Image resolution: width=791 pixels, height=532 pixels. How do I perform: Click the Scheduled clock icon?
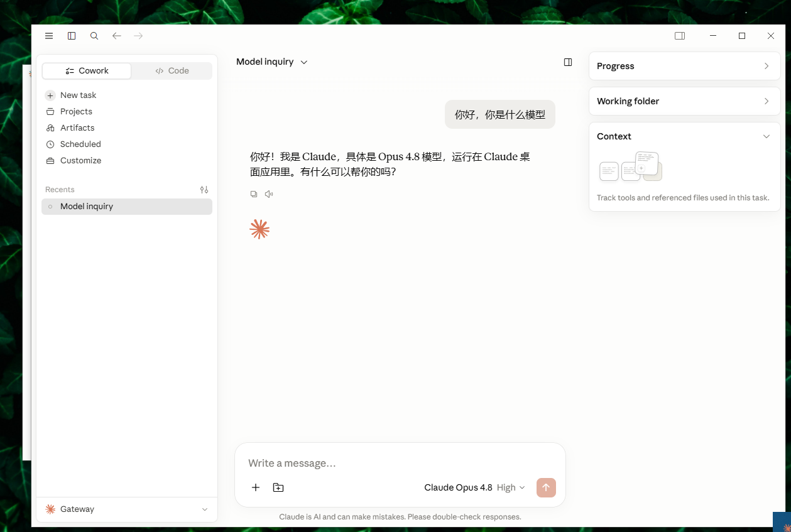(x=50, y=144)
